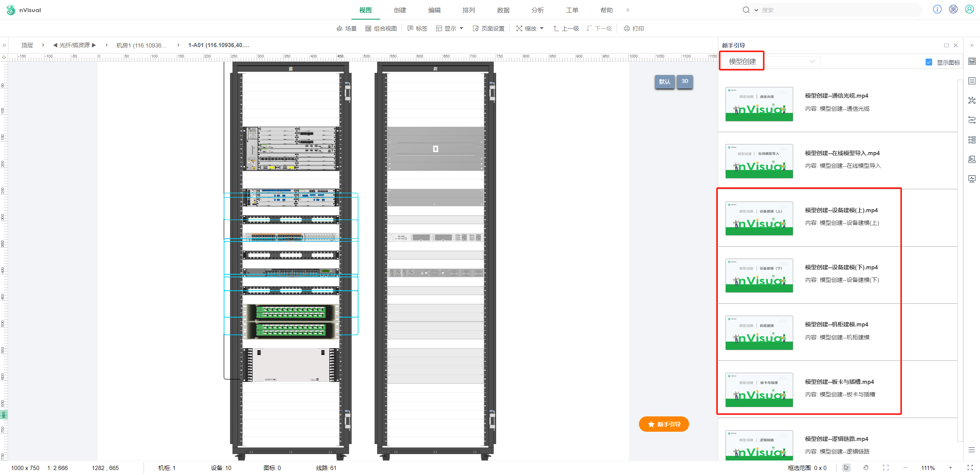
Task: Open the 缩放 zoom dropdown
Action: pos(530,28)
